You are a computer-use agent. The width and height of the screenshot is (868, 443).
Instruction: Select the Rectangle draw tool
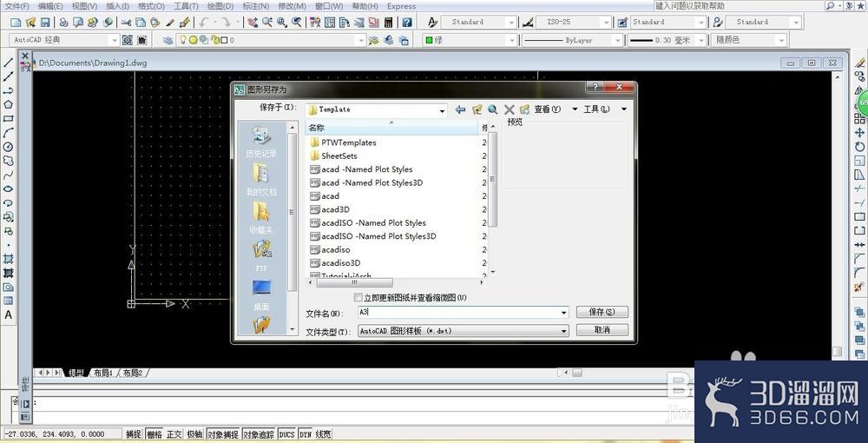[9, 118]
